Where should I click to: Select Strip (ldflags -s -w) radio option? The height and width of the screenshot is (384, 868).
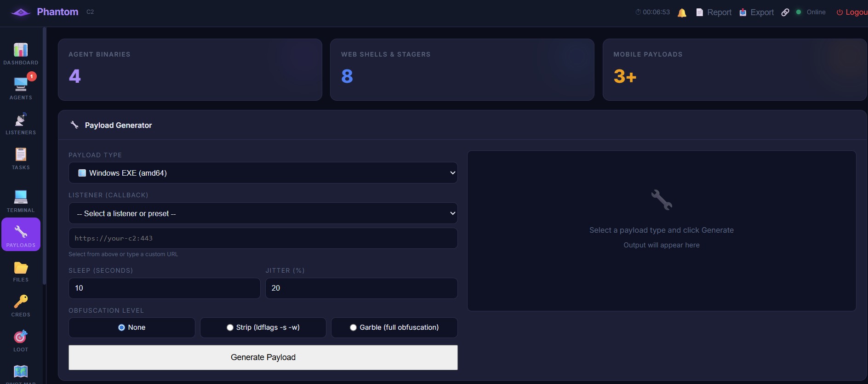[x=230, y=327]
